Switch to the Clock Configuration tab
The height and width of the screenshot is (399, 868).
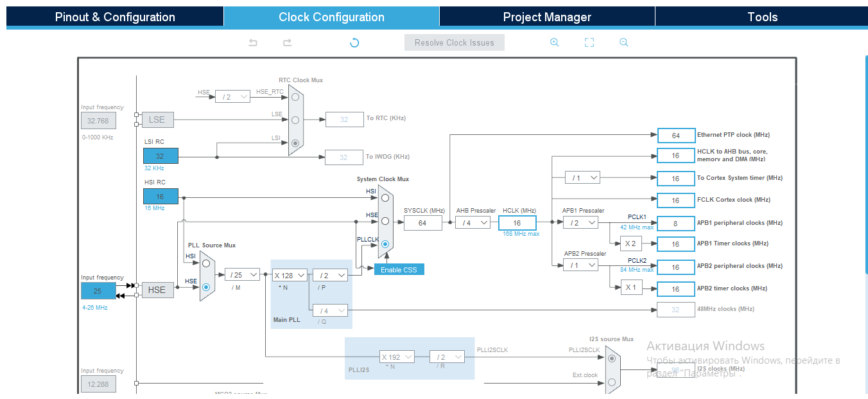[331, 17]
